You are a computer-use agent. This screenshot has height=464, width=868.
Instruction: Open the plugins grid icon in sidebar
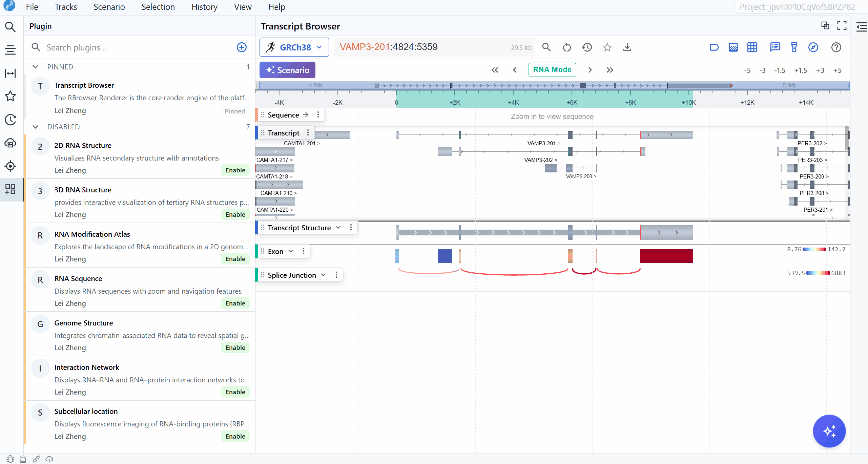click(10, 189)
